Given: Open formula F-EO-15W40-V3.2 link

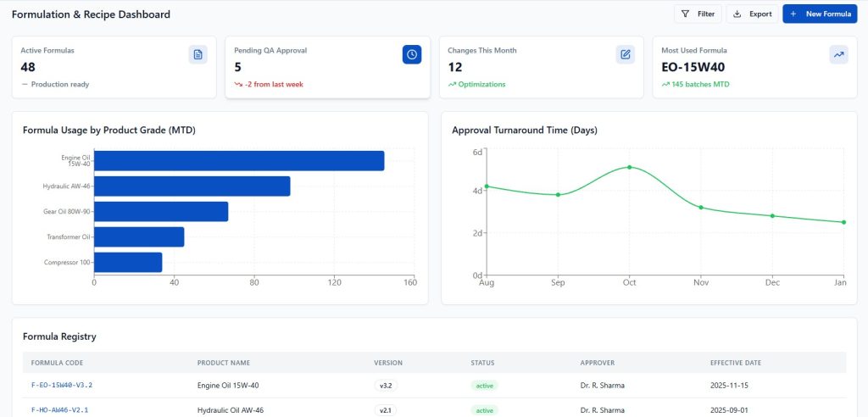Looking at the screenshot, I should (x=62, y=385).
